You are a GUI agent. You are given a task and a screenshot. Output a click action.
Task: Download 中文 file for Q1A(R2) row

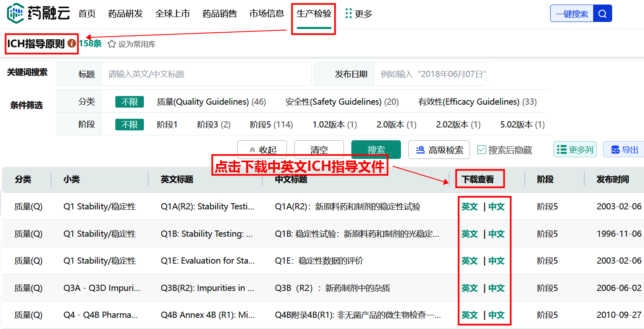tap(496, 207)
